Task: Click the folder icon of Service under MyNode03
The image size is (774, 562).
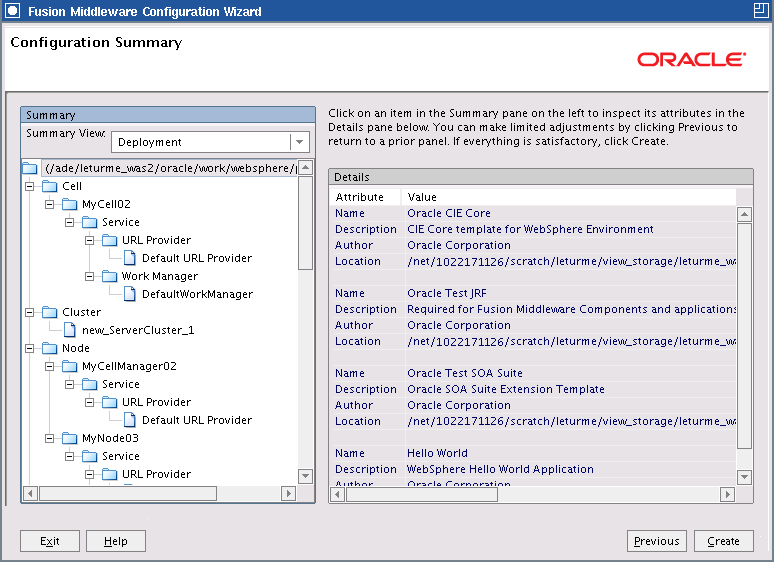Action: 89,456
